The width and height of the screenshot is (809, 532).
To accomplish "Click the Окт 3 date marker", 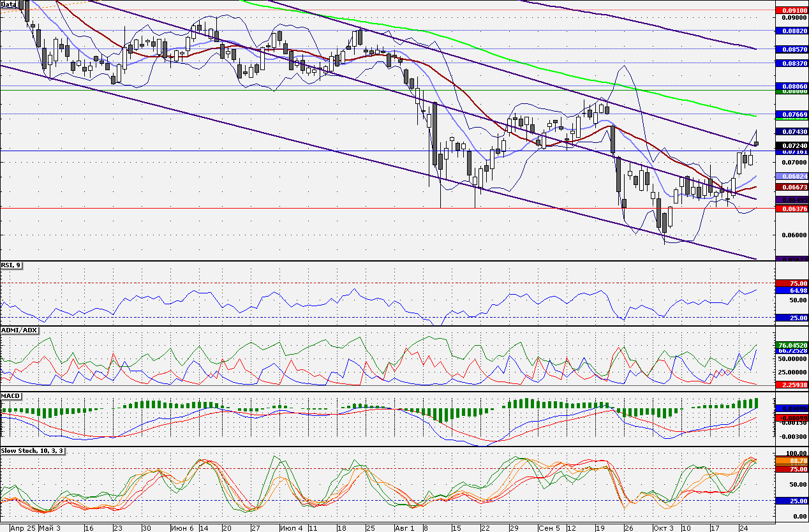I will [663, 528].
